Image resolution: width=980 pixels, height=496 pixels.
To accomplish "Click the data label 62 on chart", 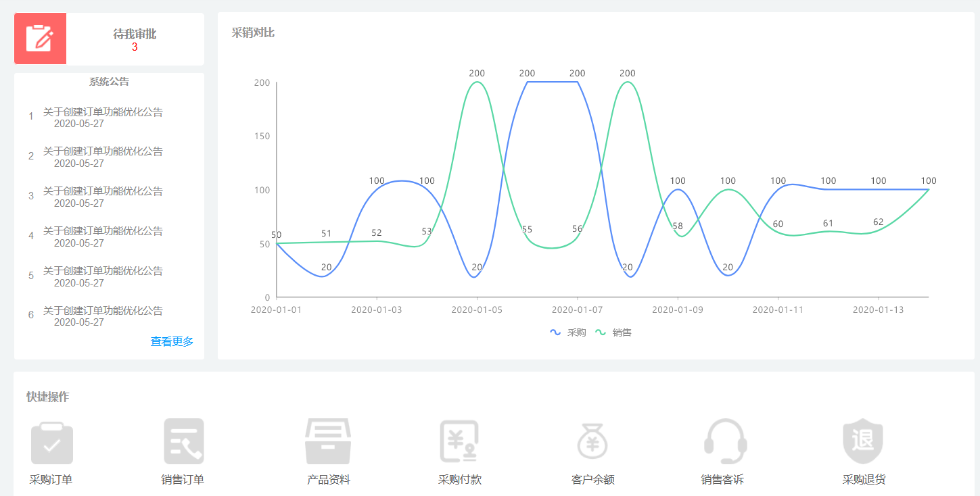I will click(878, 222).
